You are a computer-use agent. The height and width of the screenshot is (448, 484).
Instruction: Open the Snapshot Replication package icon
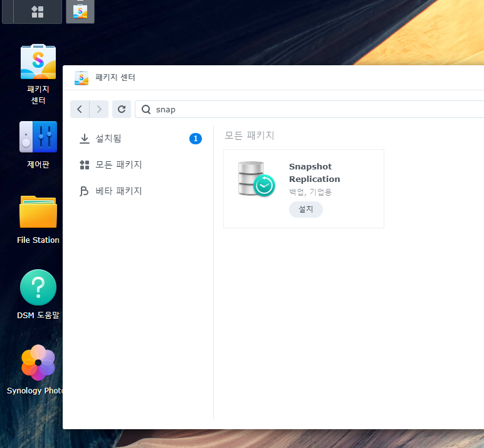point(256,179)
